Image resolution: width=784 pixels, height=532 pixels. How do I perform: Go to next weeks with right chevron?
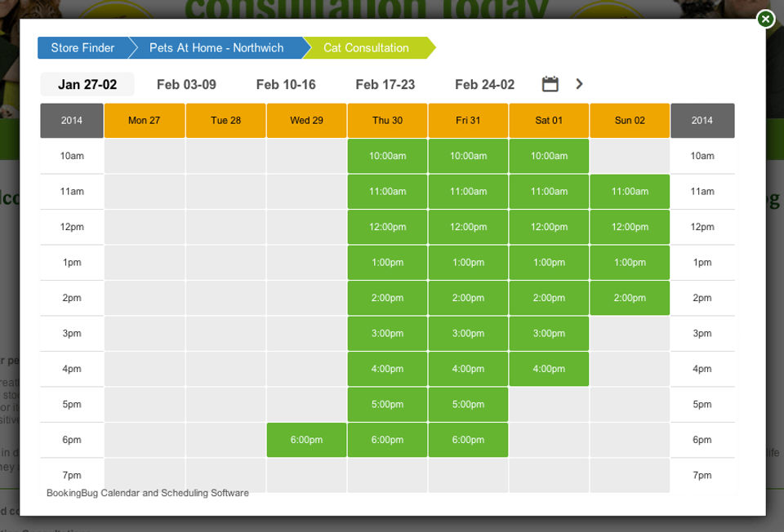(579, 84)
